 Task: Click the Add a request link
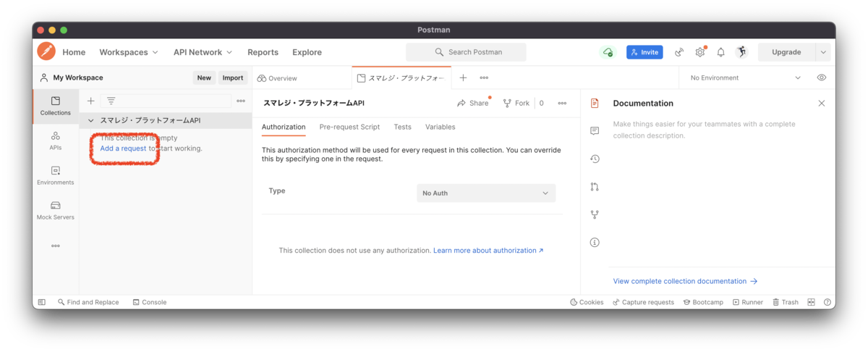click(123, 148)
